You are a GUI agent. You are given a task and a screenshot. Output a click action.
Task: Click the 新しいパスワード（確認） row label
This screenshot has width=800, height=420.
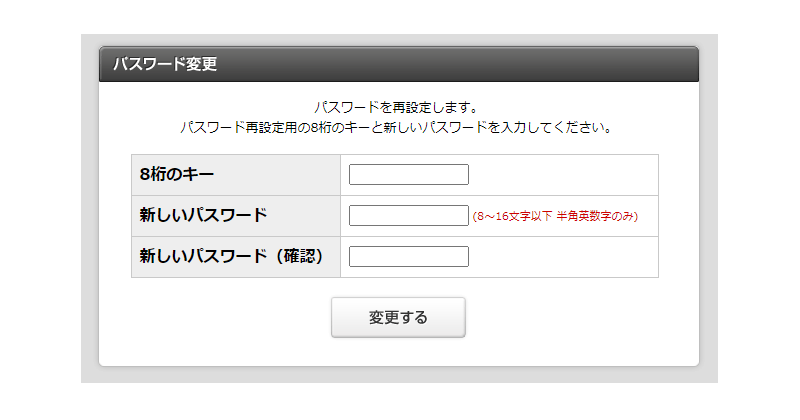point(232,257)
